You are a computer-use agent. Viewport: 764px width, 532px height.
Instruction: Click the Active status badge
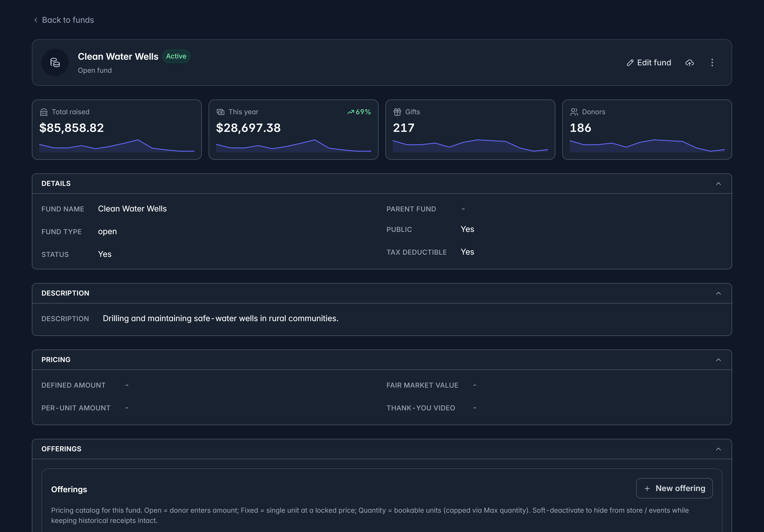pyautogui.click(x=176, y=56)
